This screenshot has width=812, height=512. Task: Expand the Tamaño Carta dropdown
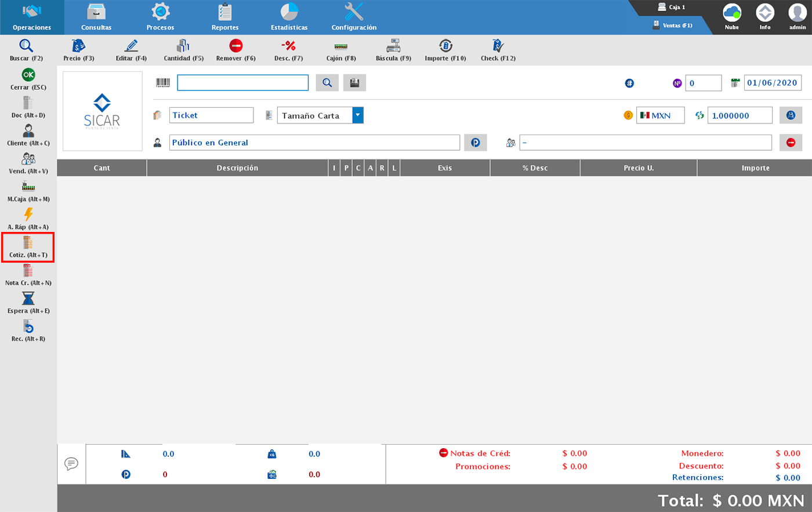[358, 115]
